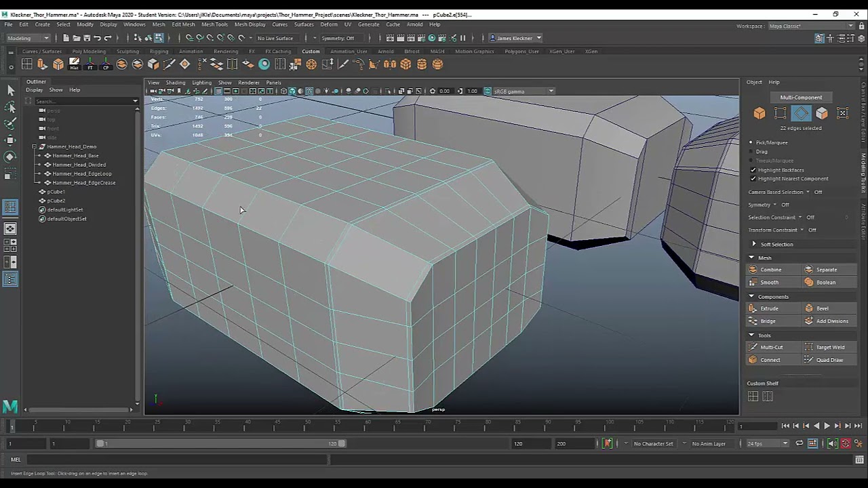
Task: Activate the Scale tool in toolbox
Action: (10, 175)
